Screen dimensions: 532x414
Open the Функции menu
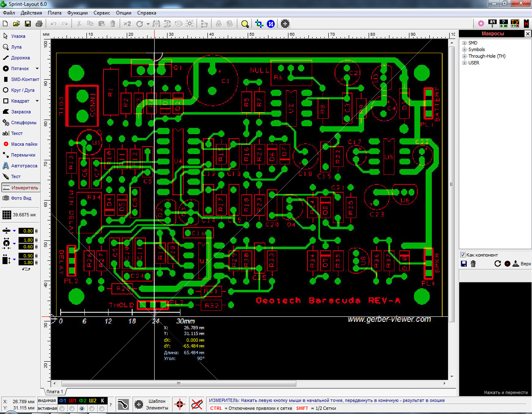(77, 13)
